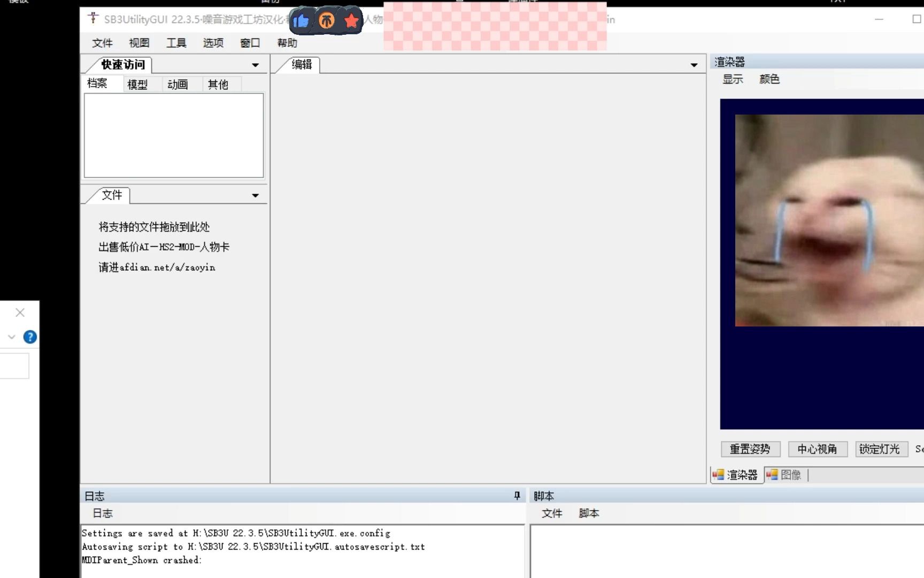Open the 颜色 (color) settings in the renderer
This screenshot has height=578, width=924.
(769, 79)
